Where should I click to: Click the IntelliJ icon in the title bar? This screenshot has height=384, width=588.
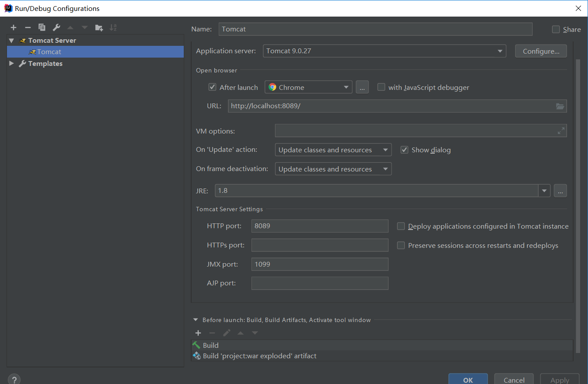8,8
